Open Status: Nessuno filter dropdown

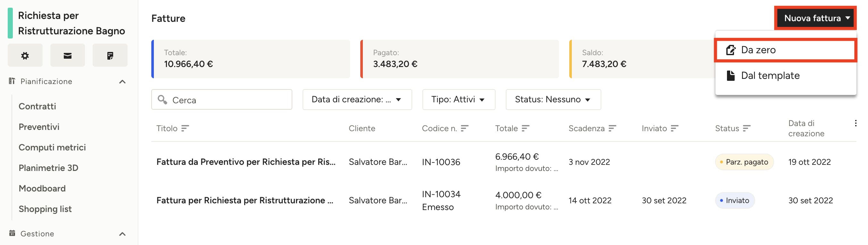click(x=553, y=99)
